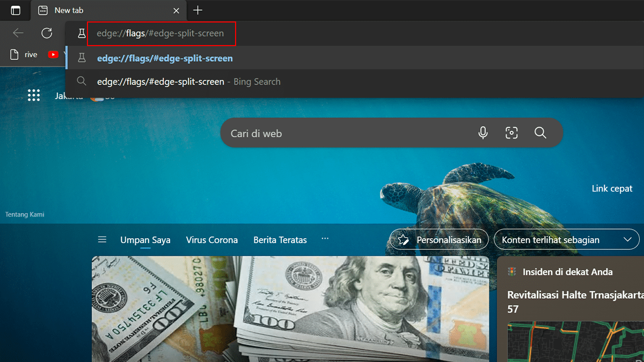Open the tab actions menu icon
Image resolution: width=644 pixels, height=362 pixels.
(16, 10)
